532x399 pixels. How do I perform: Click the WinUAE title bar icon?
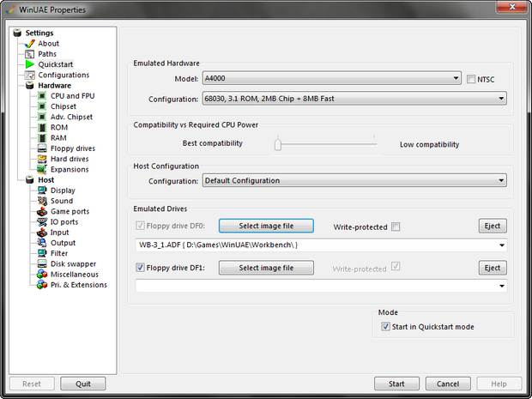[10, 9]
